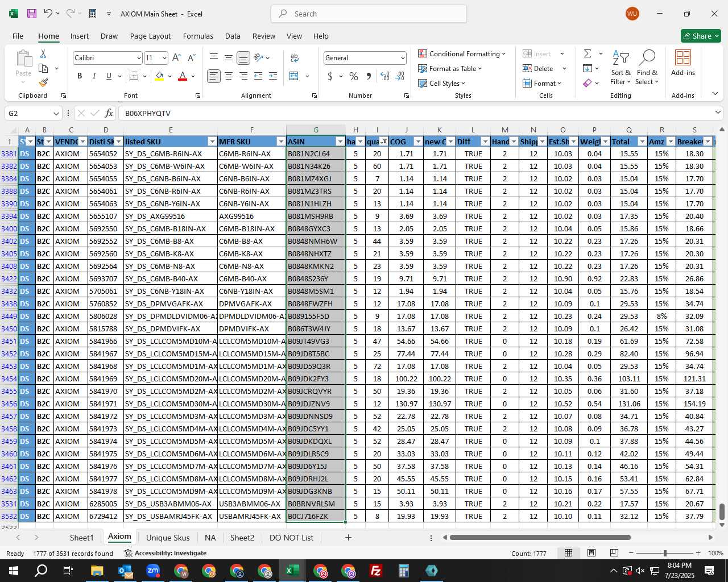Click the Increase Indent icon
Image resolution: width=728 pixels, height=582 pixels.
tap(273, 76)
